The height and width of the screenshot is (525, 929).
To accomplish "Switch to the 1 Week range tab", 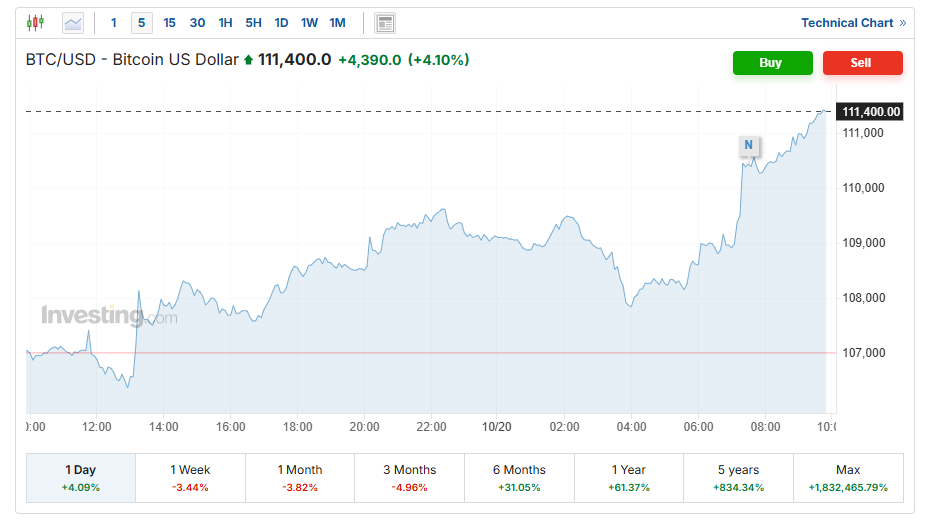I will point(190,477).
